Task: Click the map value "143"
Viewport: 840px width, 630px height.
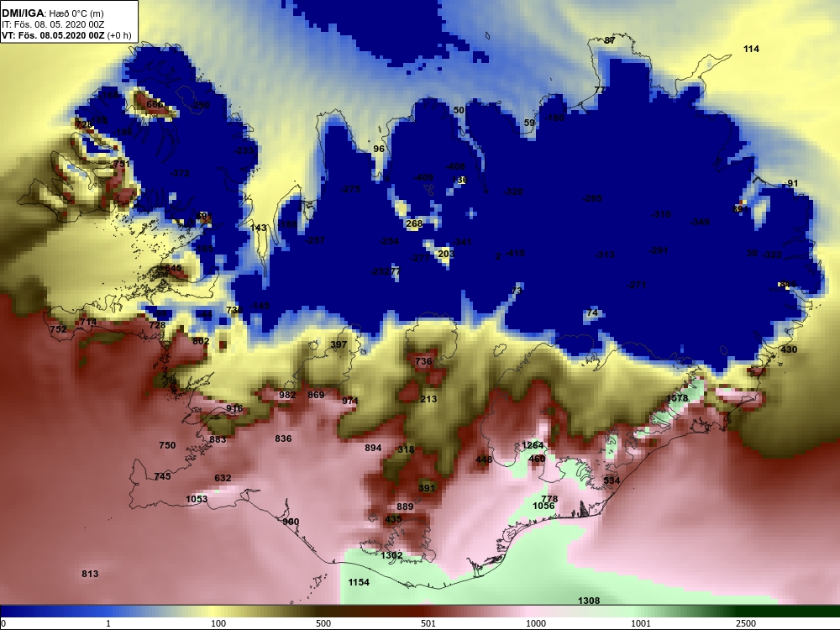Action: pos(258,228)
